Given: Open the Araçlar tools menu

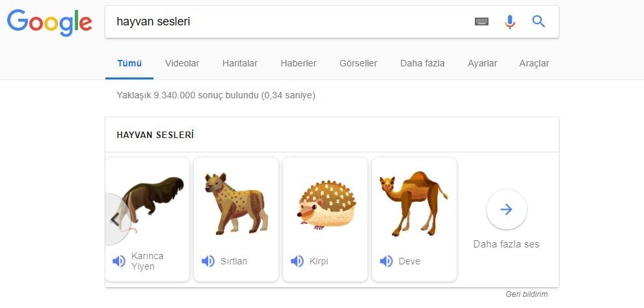Looking at the screenshot, I should pyautogui.click(x=534, y=63).
